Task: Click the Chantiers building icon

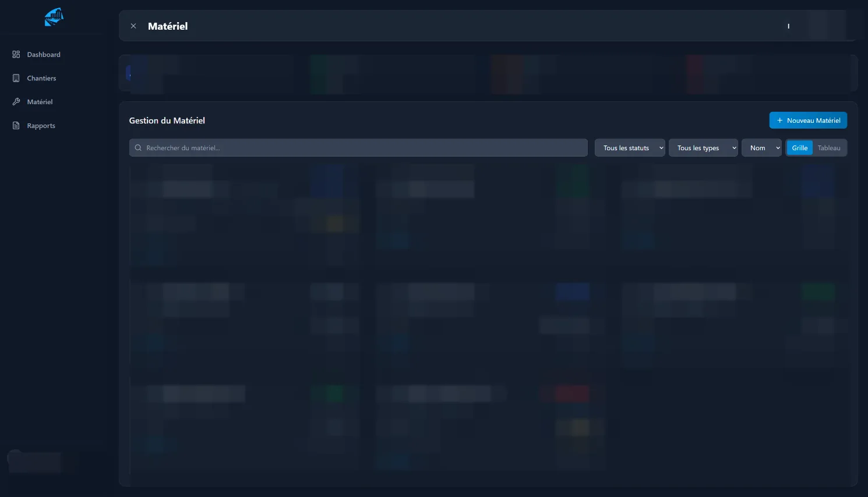Action: coord(16,78)
